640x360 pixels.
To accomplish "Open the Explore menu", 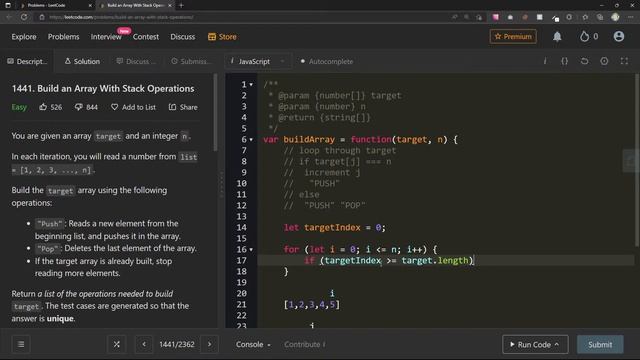I will 24,37.
